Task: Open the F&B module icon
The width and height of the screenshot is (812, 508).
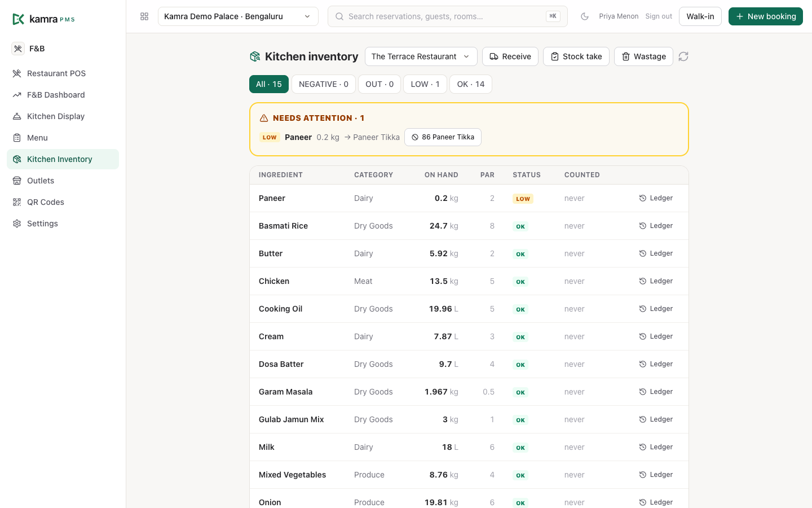Action: point(18,49)
